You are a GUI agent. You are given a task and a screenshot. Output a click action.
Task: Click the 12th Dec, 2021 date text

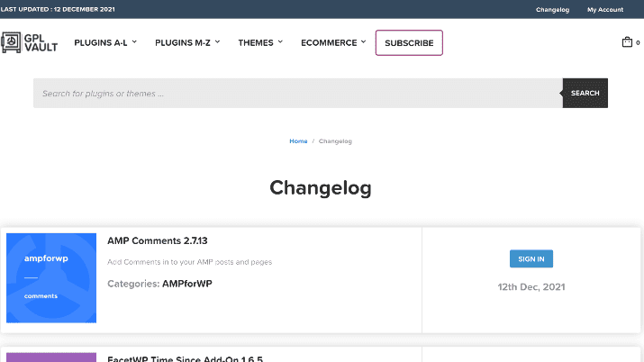click(531, 287)
